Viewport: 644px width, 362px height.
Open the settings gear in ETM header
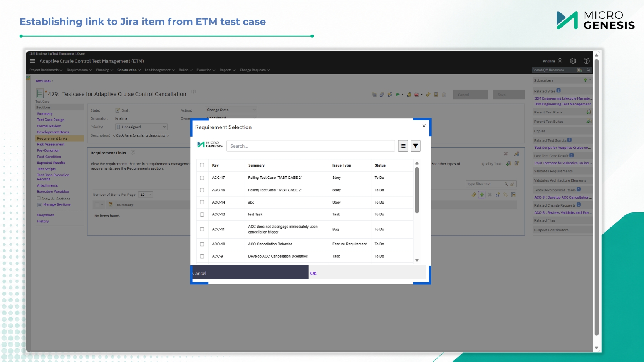pyautogui.click(x=573, y=61)
